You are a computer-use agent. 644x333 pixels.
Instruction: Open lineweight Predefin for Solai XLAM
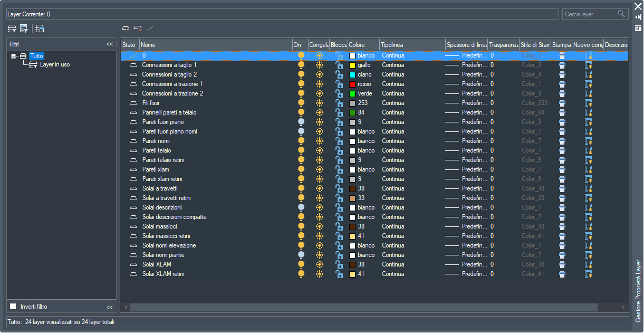466,264
